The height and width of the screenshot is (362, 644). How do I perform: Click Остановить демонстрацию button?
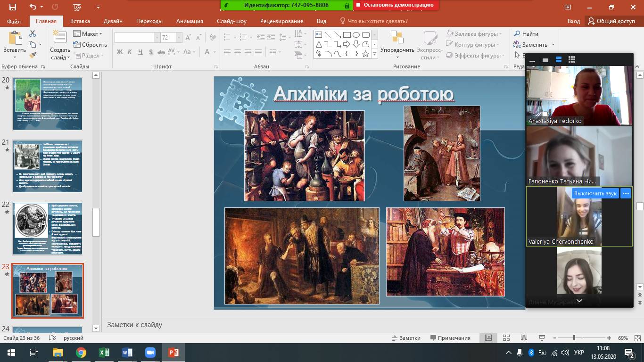pos(395,5)
